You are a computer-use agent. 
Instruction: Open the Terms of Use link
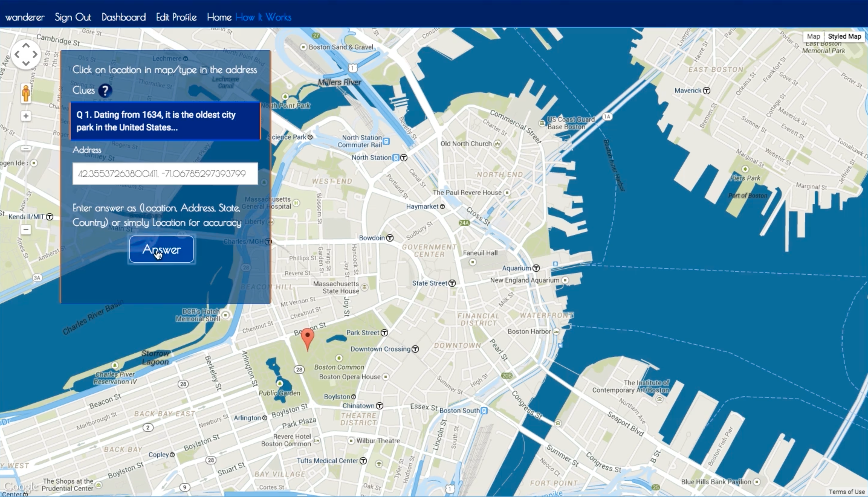tap(847, 492)
